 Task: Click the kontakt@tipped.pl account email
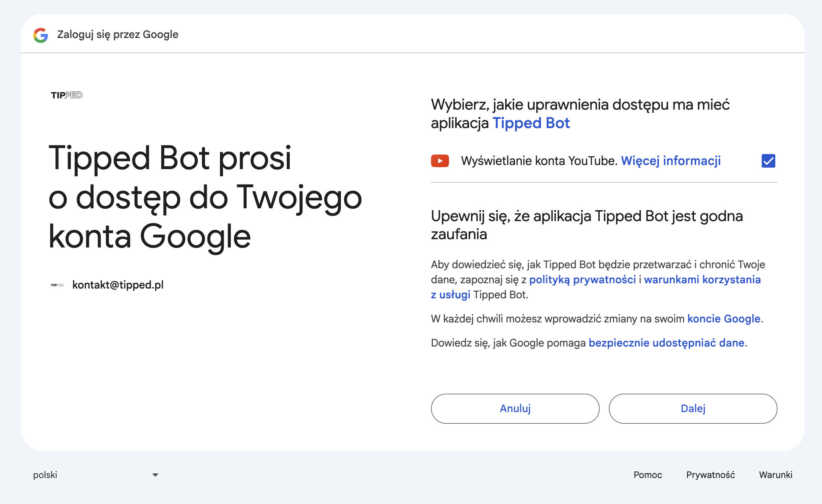(x=118, y=285)
